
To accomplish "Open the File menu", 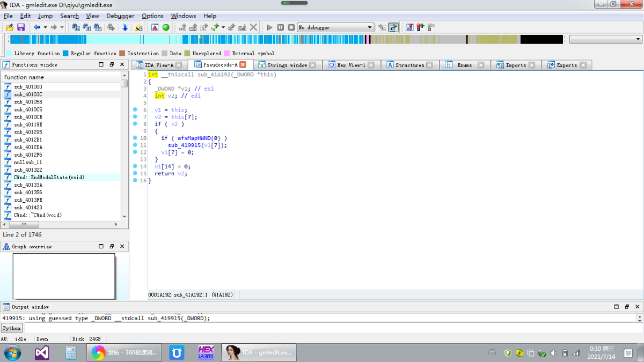I will tap(8, 16).
